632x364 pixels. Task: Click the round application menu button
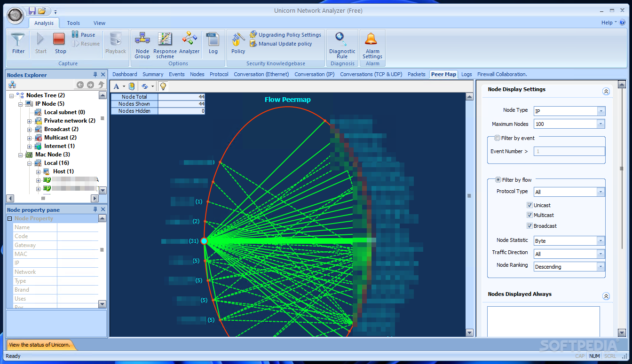coord(15,15)
